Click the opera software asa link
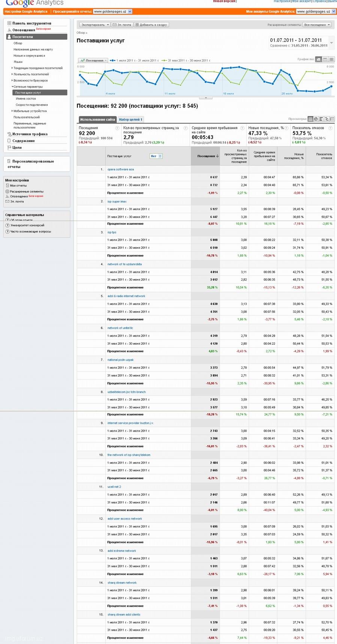The image size is (337, 644). 121,169
